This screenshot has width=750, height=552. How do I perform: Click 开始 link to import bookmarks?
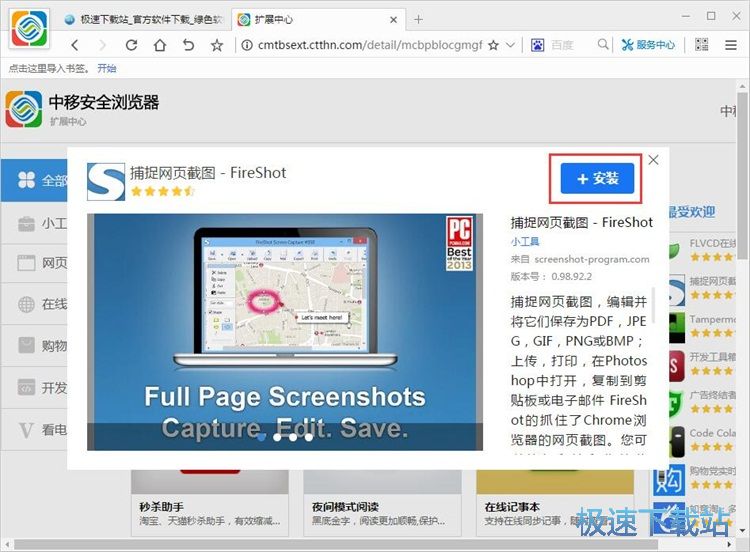click(106, 68)
